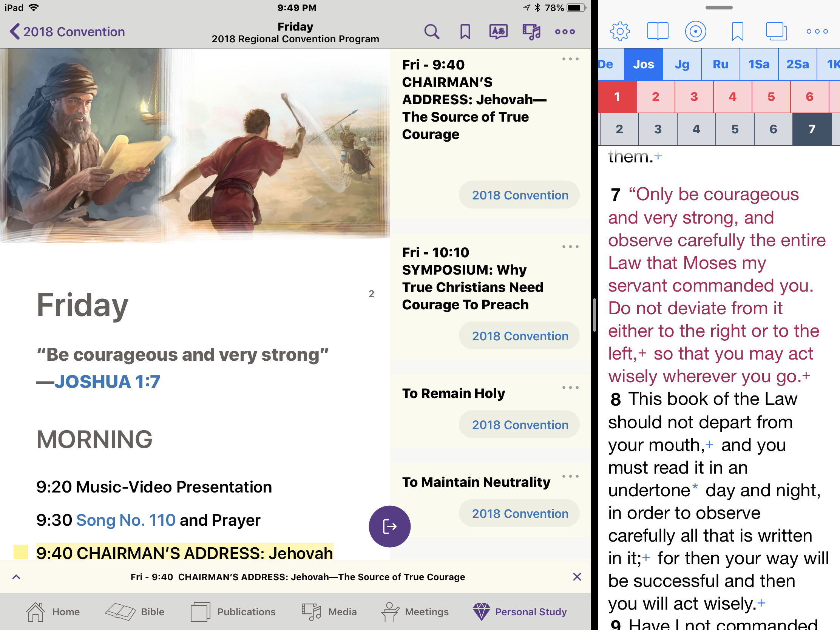This screenshot has height=630, width=840.
Task: Open the JOSHUA 1:7 scripture link
Action: 107,381
